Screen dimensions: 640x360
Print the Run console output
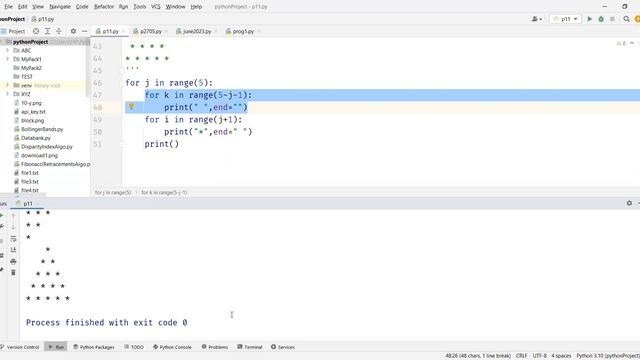click(x=13, y=261)
